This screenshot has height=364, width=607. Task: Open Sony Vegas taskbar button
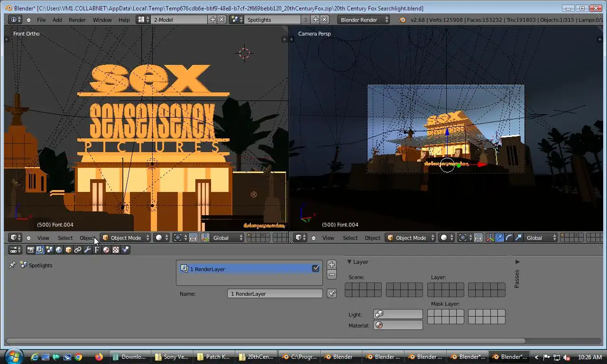(x=173, y=357)
